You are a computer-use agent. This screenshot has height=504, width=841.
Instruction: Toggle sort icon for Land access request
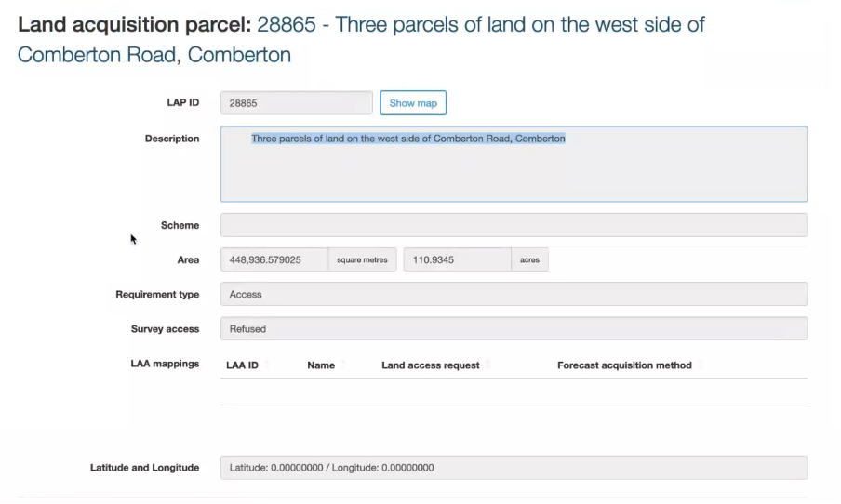487,365
